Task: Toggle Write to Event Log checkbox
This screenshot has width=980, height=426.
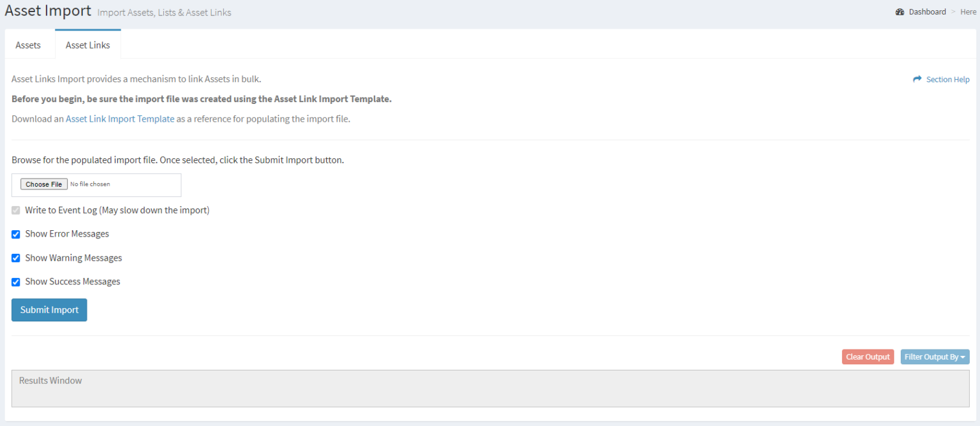Action: point(15,210)
